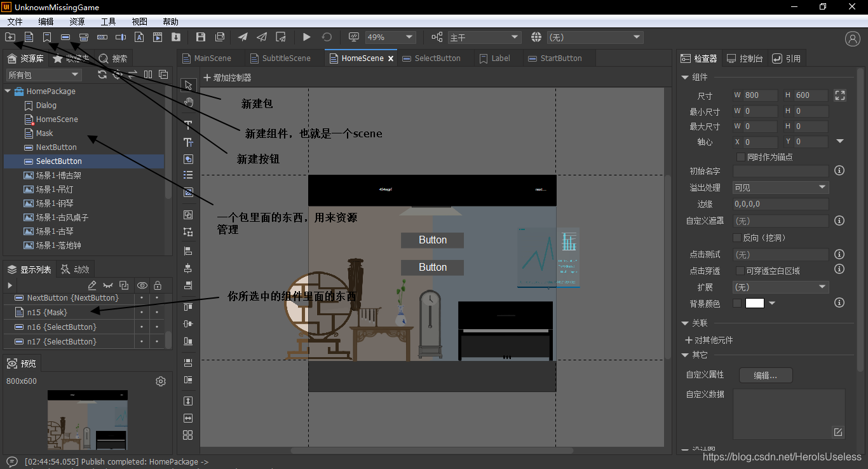Click the eye header in the display list
Image resolution: width=868 pixels, height=469 pixels.
(142, 286)
